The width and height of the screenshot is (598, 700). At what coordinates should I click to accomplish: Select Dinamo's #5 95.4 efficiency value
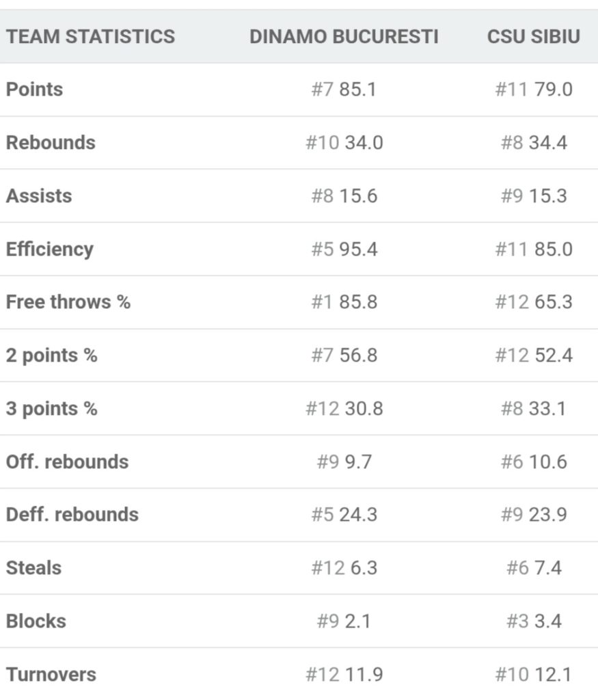pyautogui.click(x=344, y=249)
